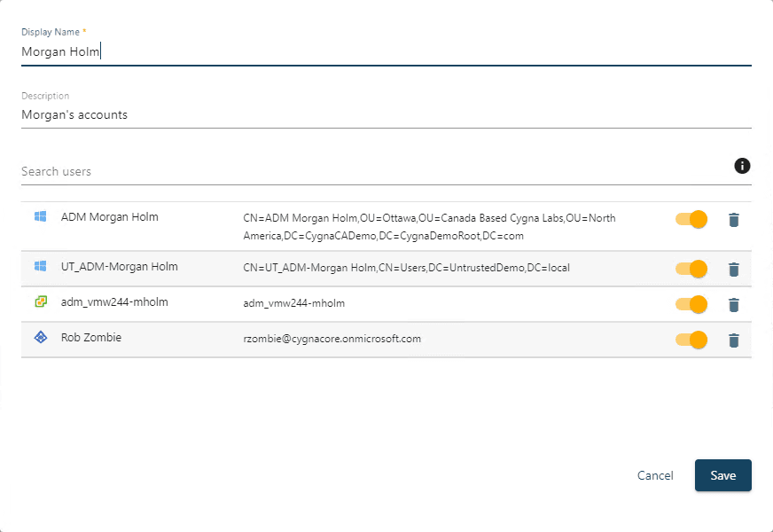Delete the UT_ADM-Morgan Holm account
The image size is (773, 532).
click(733, 270)
